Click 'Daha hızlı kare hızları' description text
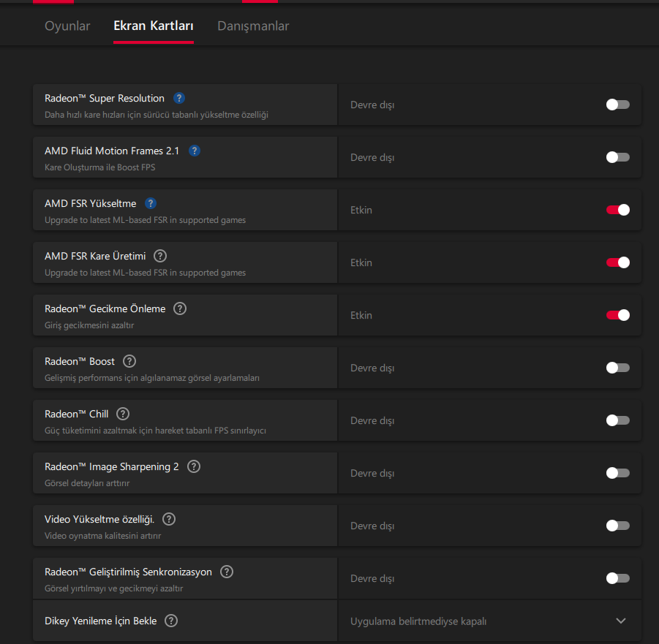Image resolution: width=659 pixels, height=644 pixels. point(157,115)
